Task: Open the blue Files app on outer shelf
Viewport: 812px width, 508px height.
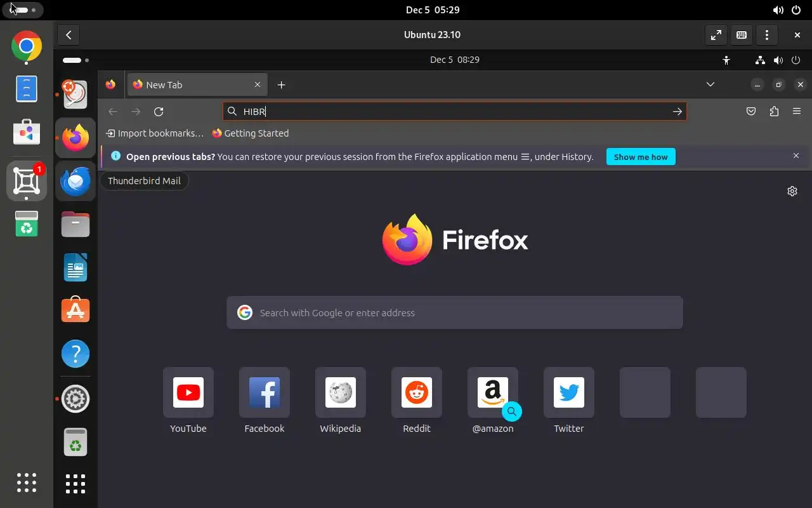Action: point(27,89)
